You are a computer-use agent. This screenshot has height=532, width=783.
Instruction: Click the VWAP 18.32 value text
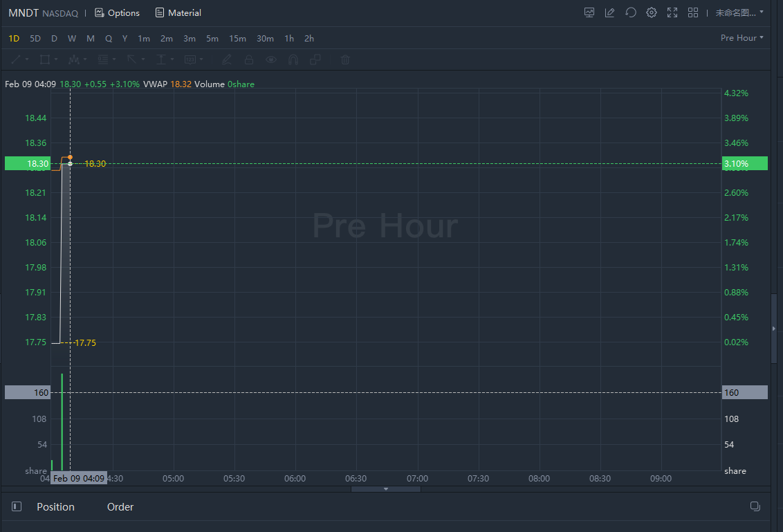[181, 84]
